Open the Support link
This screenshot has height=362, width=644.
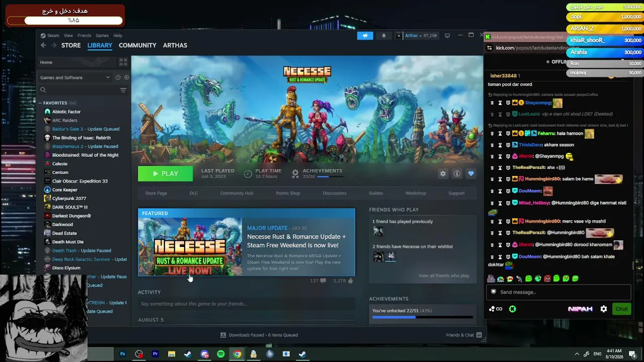[456, 193]
